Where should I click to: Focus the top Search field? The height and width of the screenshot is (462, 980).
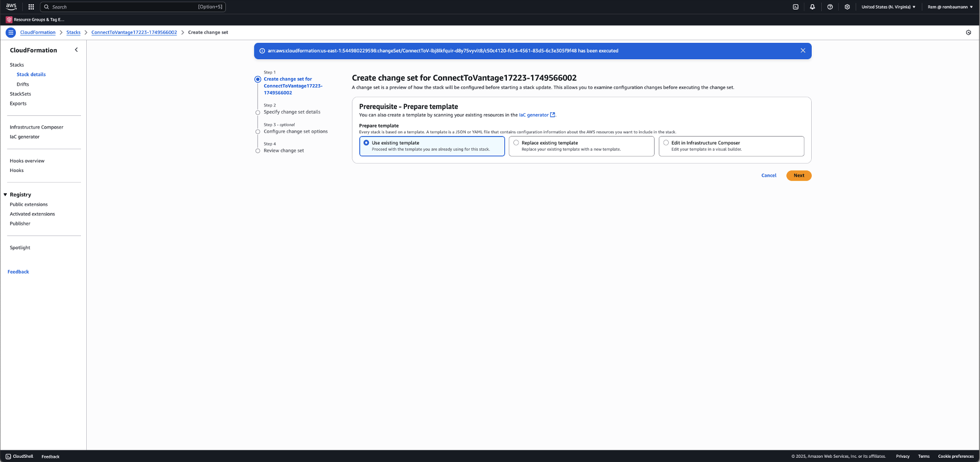point(133,7)
